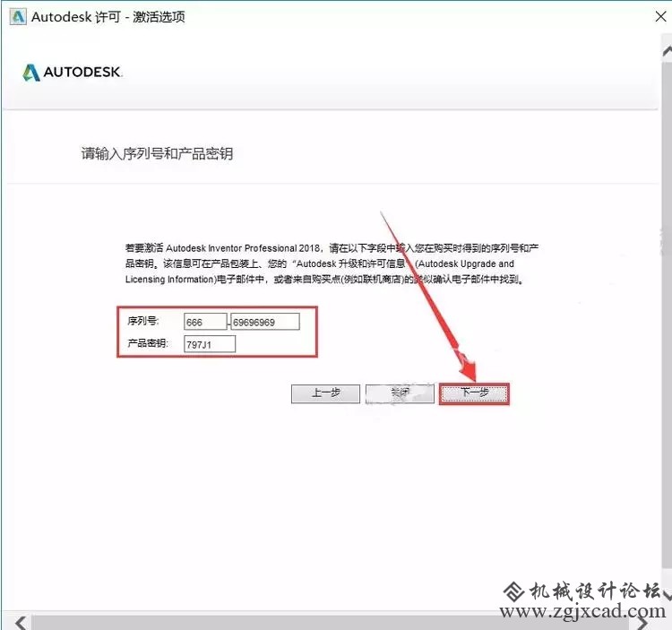672x630 pixels.
Task: Click the vertical scrollbar track
Action: tap(667, 317)
